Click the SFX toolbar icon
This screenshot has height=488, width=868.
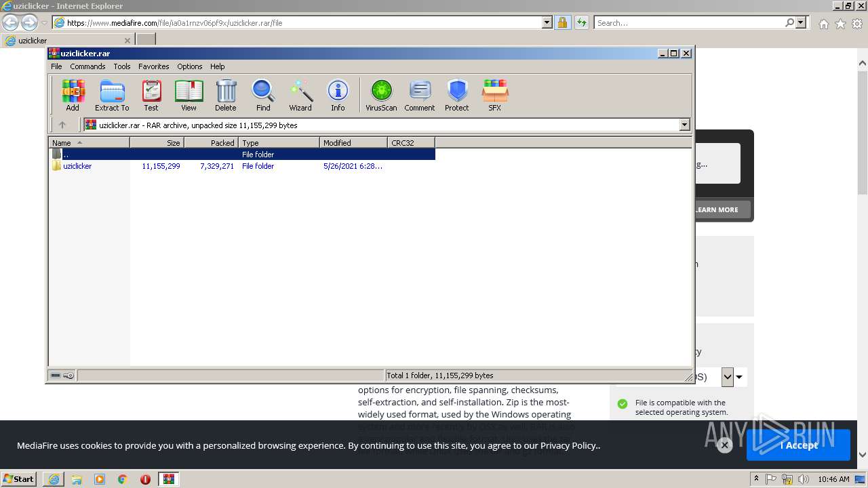[495, 95]
